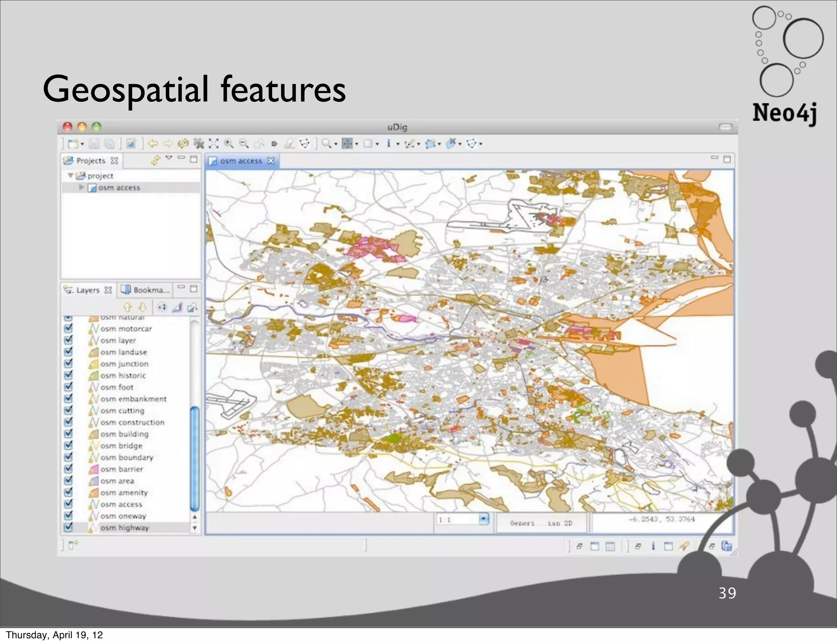This screenshot has height=644, width=837.
Task: Collapse the project tree node
Action: (x=70, y=175)
